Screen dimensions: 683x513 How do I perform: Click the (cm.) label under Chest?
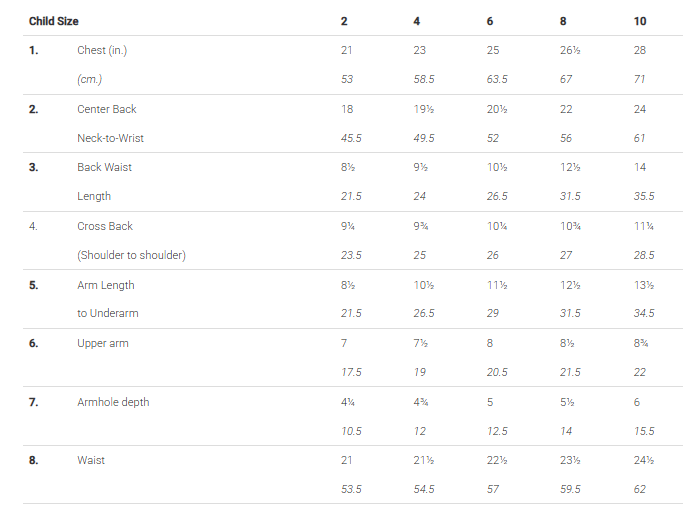point(91,79)
